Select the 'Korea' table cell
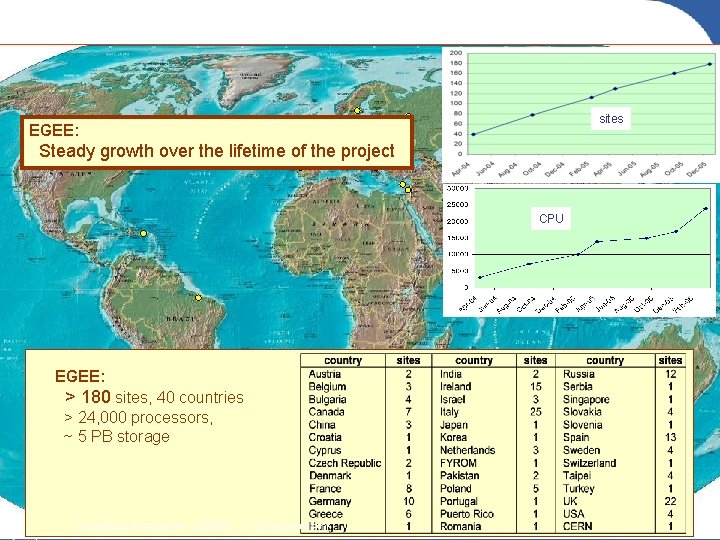 point(453,437)
